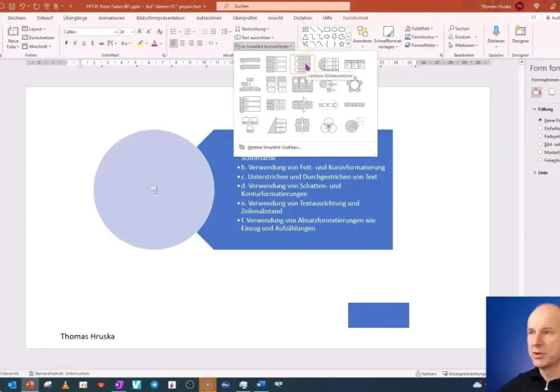Select the Vertikale Bildakzentliste SmartArt layout
The height and width of the screenshot is (392, 560).
(x=302, y=64)
